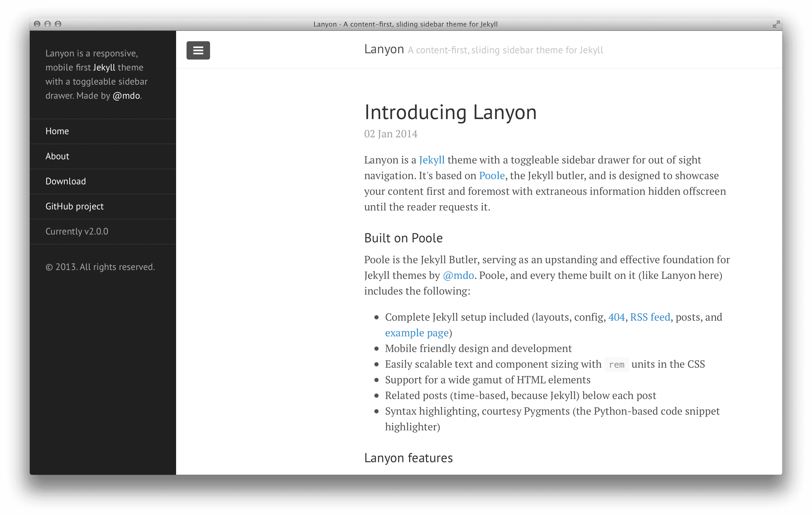The width and height of the screenshot is (812, 516).
Task: Click the Introducing Lanyon post title
Action: pyautogui.click(x=450, y=112)
